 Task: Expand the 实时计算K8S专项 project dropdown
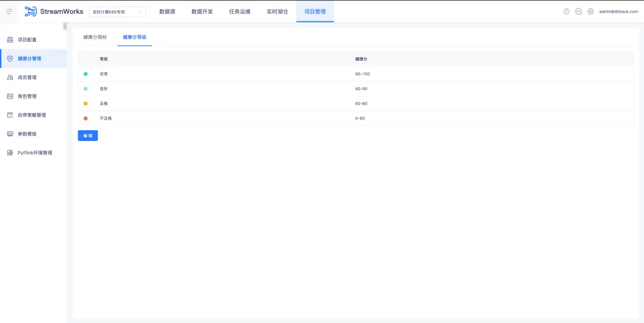(x=117, y=12)
